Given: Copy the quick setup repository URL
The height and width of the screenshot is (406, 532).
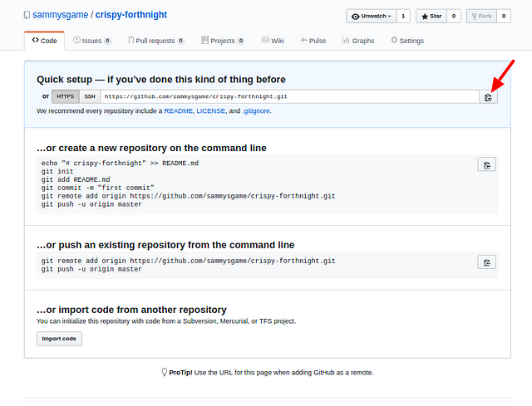Looking at the screenshot, I should click(x=488, y=97).
